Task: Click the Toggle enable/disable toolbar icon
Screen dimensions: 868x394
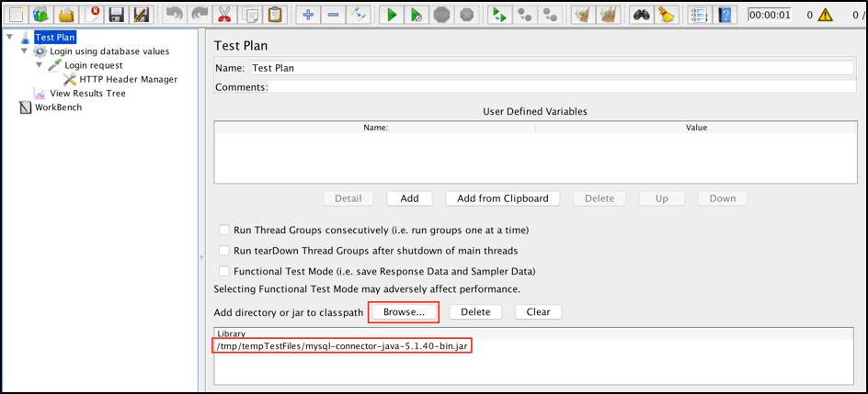Action: [358, 15]
